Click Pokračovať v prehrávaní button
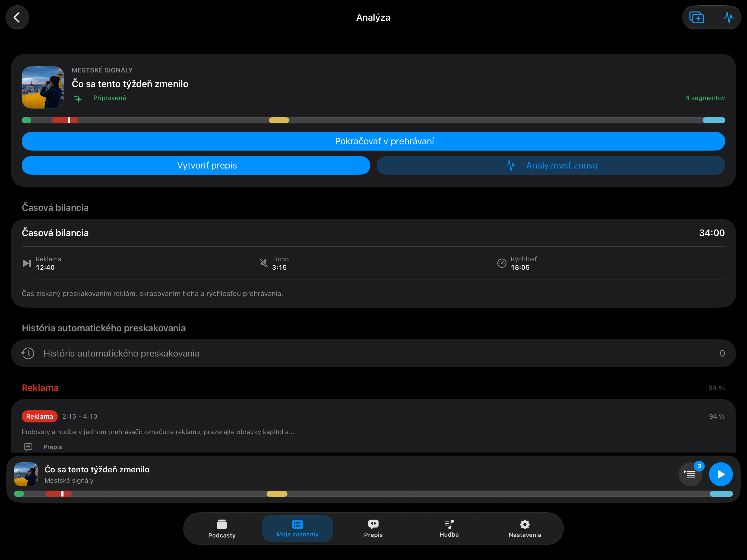This screenshot has height=560, width=747. click(373, 141)
